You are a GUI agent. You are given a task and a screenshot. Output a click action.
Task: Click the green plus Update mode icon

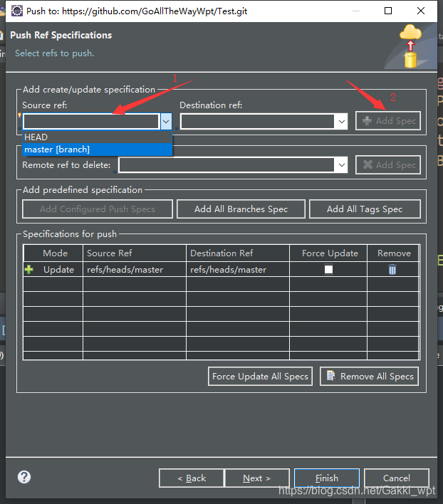pyautogui.click(x=29, y=269)
